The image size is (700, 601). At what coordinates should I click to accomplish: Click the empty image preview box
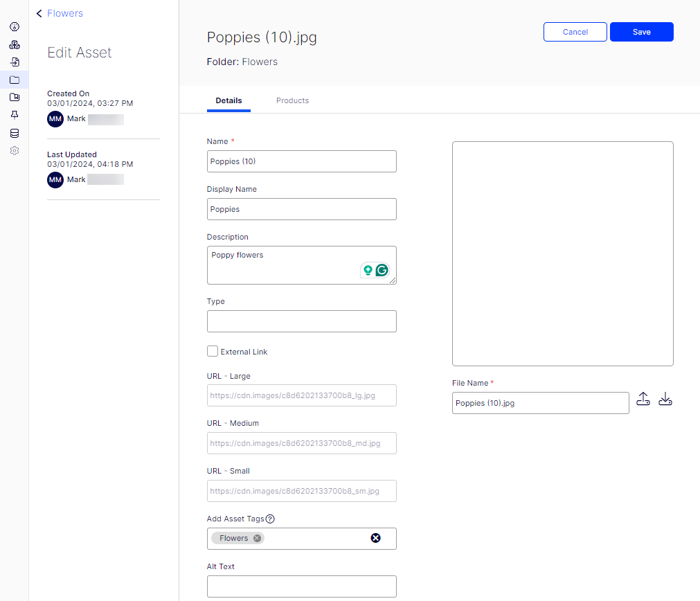[562, 253]
